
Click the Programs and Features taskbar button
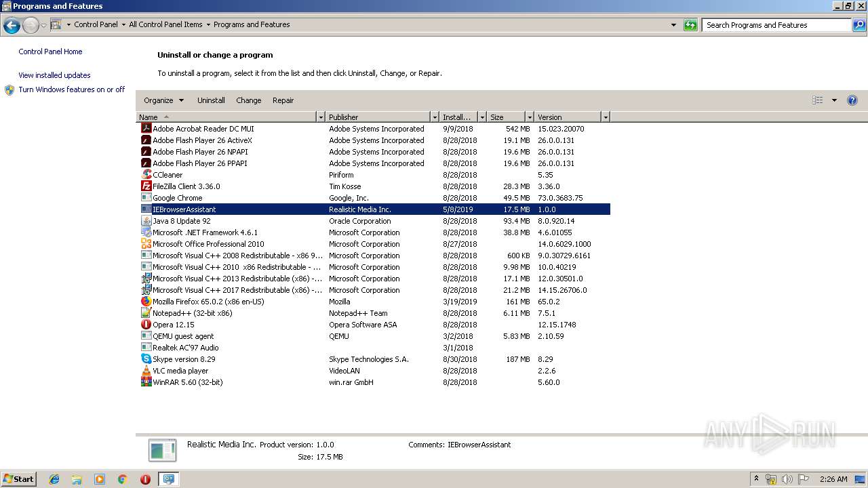[x=168, y=479]
